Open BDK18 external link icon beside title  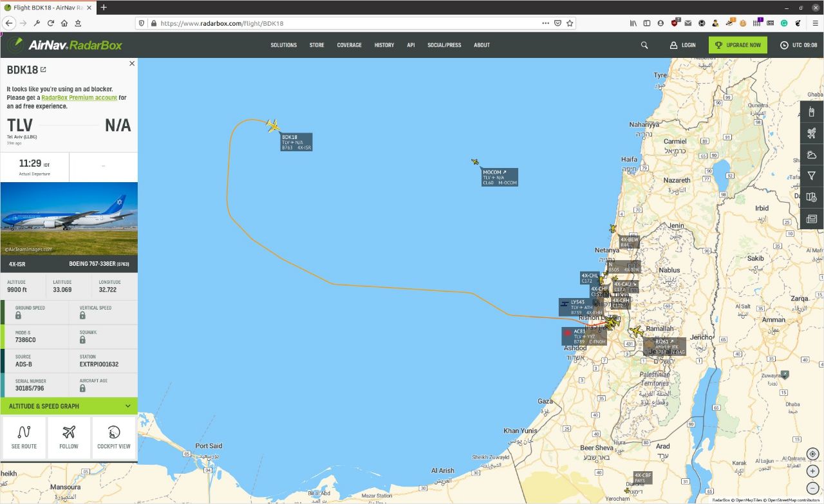click(43, 70)
